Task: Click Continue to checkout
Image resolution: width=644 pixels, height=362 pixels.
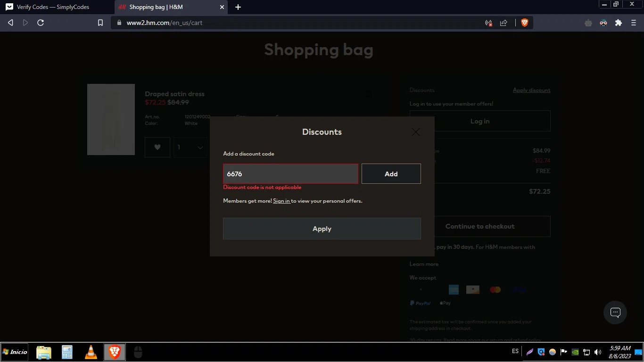Action: coord(480,226)
